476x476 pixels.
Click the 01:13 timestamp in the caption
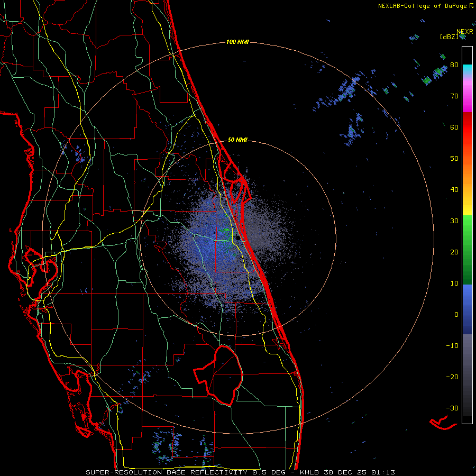click(x=384, y=472)
